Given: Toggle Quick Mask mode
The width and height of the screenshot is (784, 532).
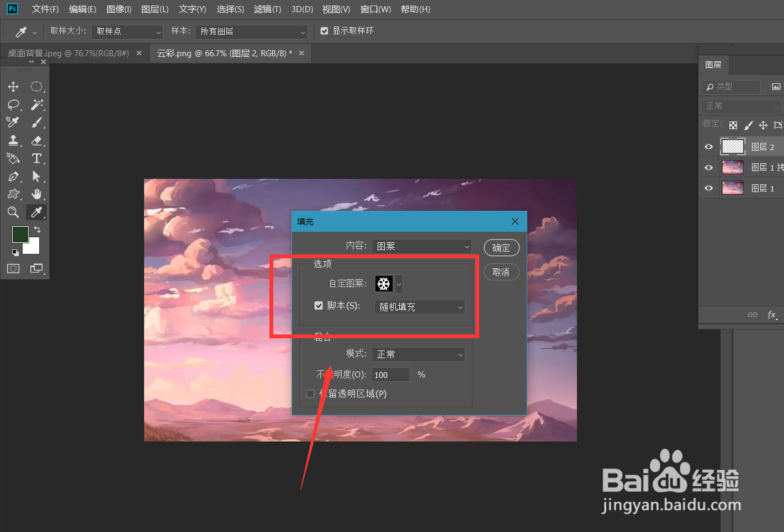Looking at the screenshot, I should [x=13, y=268].
